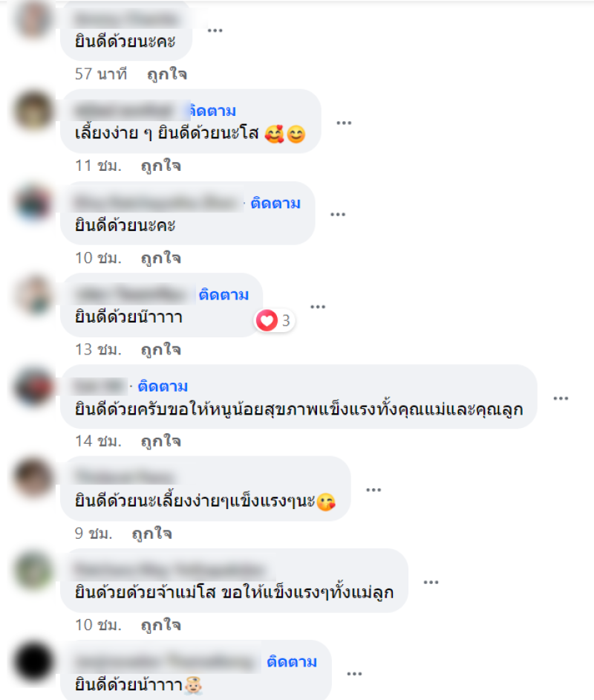Like the comment posted 13 ชม. ago
This screenshot has height=700, width=594.
[x=161, y=349]
